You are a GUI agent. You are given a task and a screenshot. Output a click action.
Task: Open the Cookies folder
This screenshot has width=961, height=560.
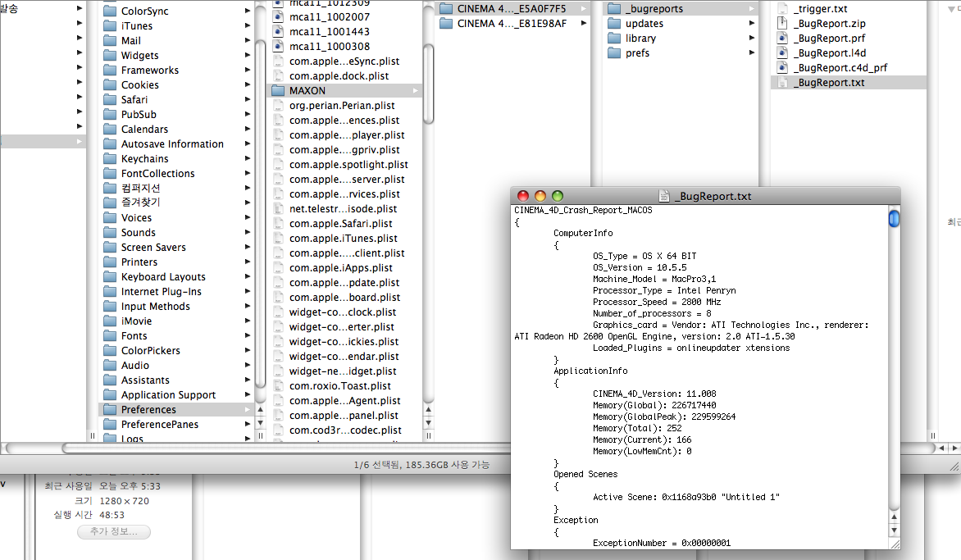(139, 84)
